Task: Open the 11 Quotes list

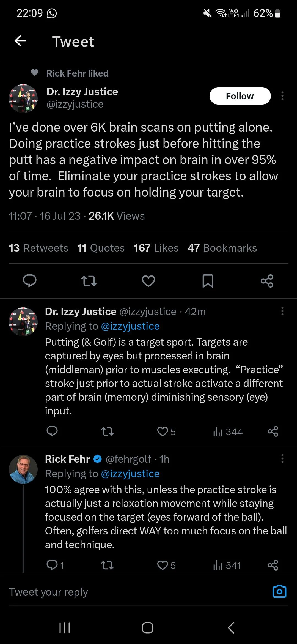Action: click(x=101, y=248)
